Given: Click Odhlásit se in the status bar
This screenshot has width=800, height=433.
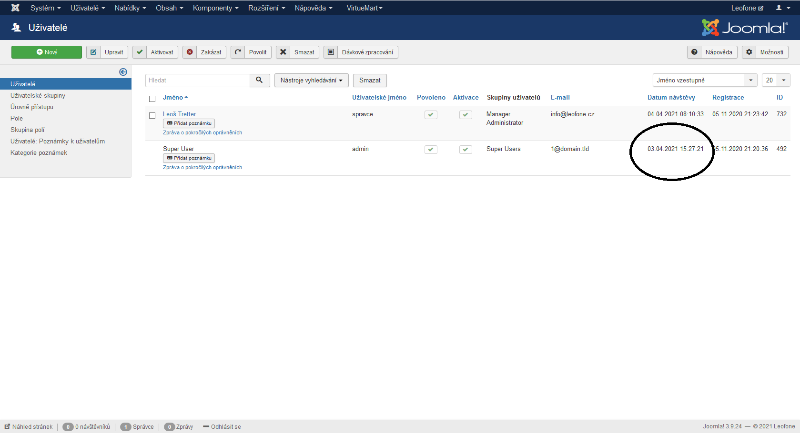Looking at the screenshot, I should [222, 426].
